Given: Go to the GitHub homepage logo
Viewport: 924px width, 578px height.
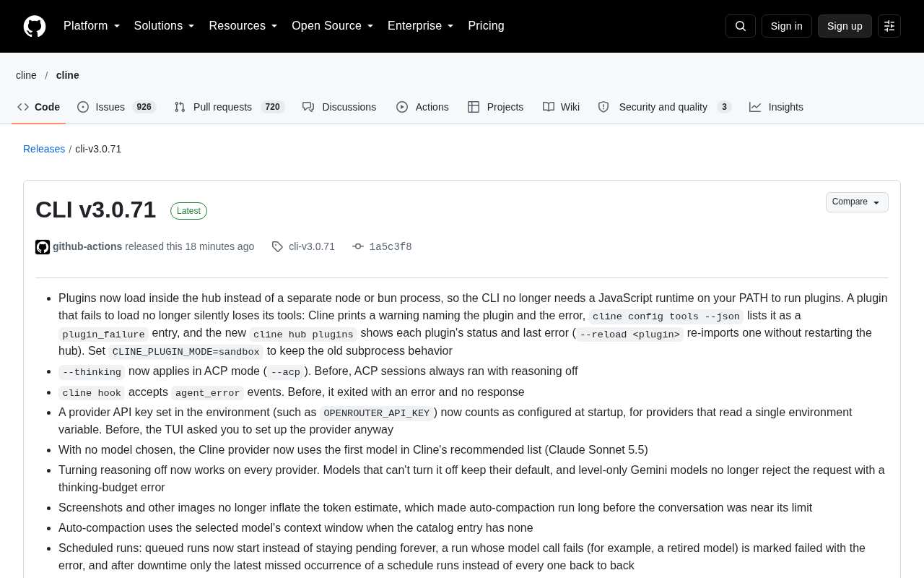Looking at the screenshot, I should (x=35, y=26).
